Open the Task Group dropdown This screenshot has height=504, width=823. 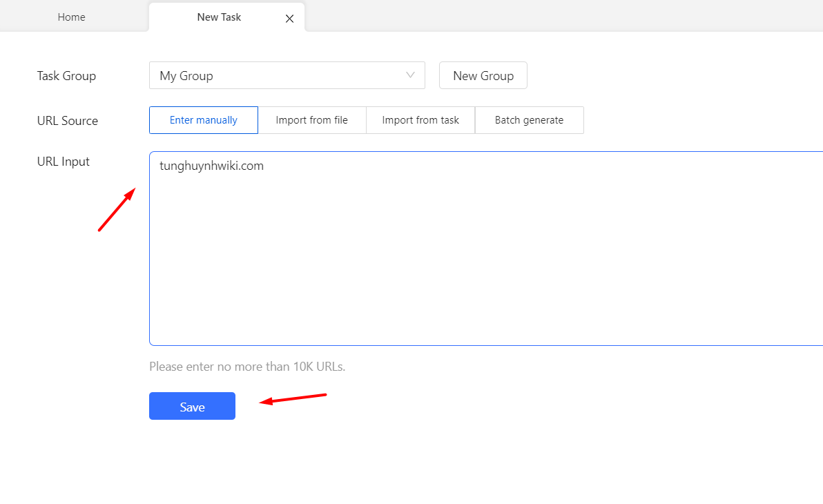point(287,75)
